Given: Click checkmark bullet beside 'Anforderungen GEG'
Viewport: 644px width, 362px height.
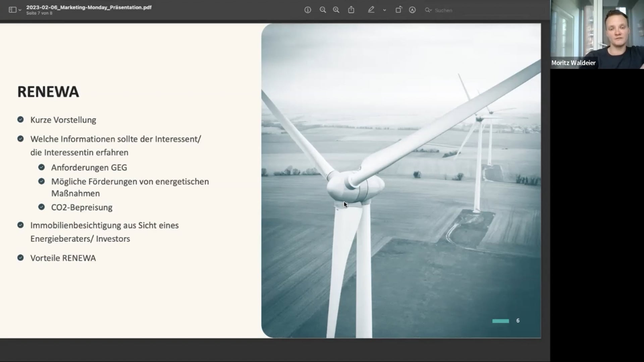Looking at the screenshot, I should pyautogui.click(x=42, y=167).
